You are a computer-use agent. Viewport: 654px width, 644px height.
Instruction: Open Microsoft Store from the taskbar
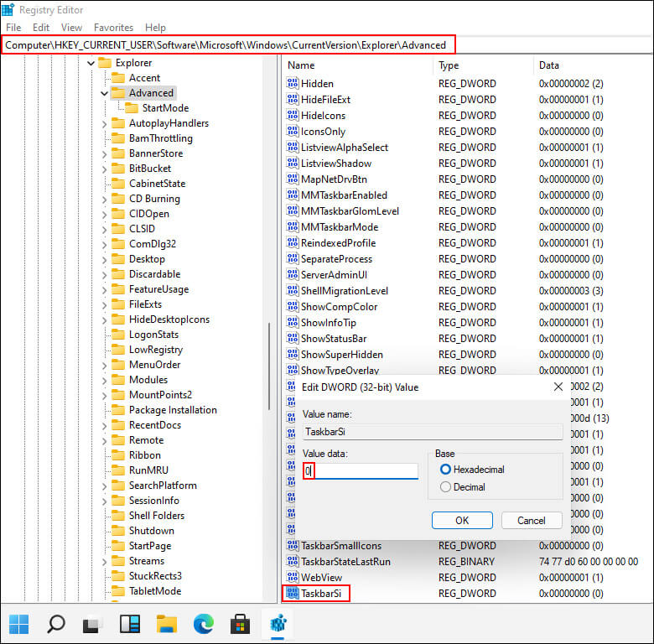pyautogui.click(x=241, y=625)
